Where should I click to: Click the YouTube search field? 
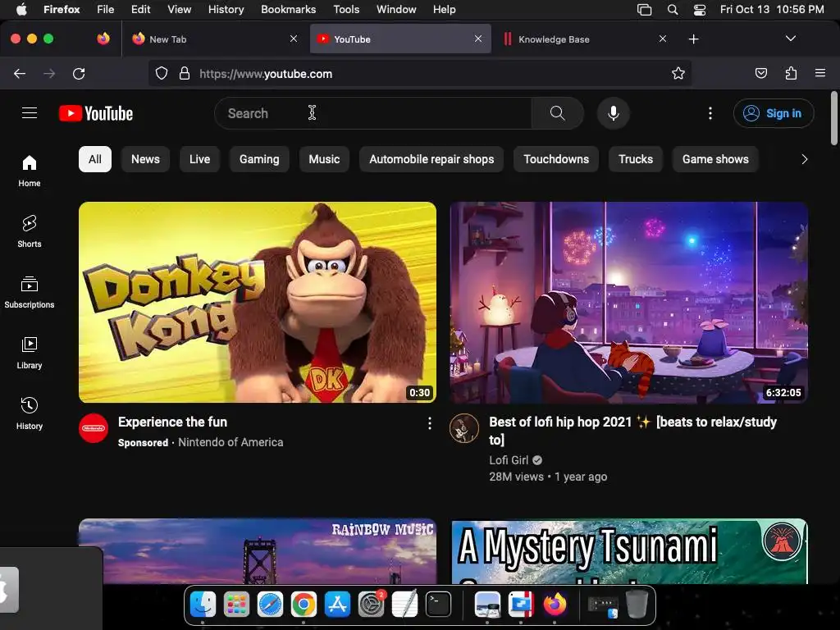point(373,113)
